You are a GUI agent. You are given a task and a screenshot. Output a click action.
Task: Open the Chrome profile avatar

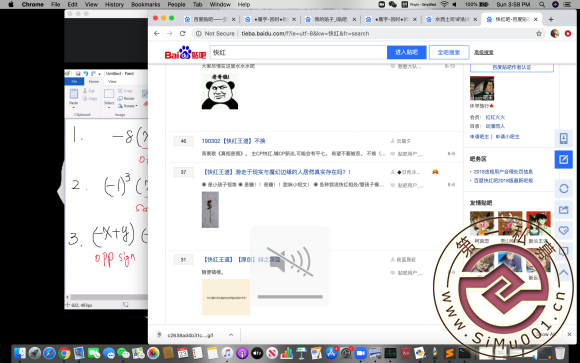pos(554,34)
